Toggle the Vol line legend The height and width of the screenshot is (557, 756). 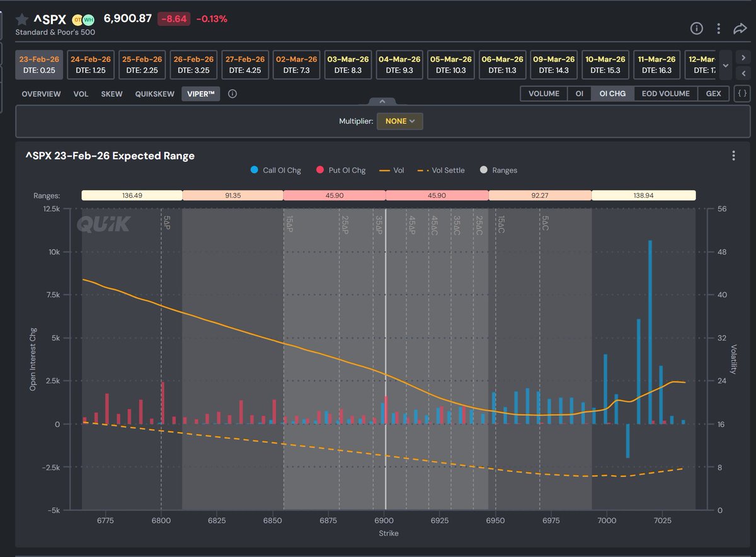coord(391,170)
